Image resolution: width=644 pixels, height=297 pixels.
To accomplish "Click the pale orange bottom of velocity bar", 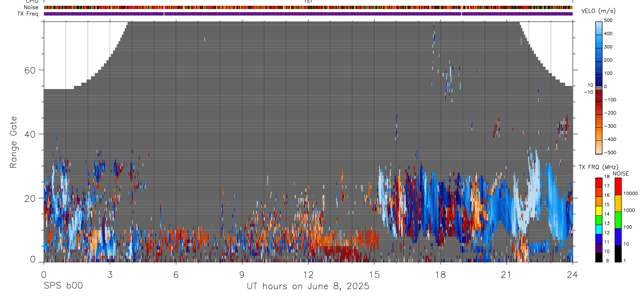I will click(x=599, y=147).
